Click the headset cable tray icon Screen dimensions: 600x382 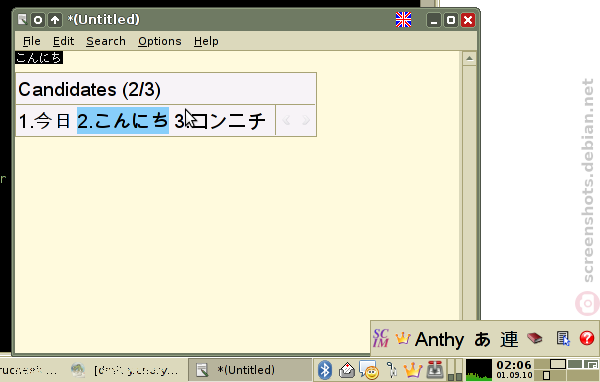tap(391, 370)
